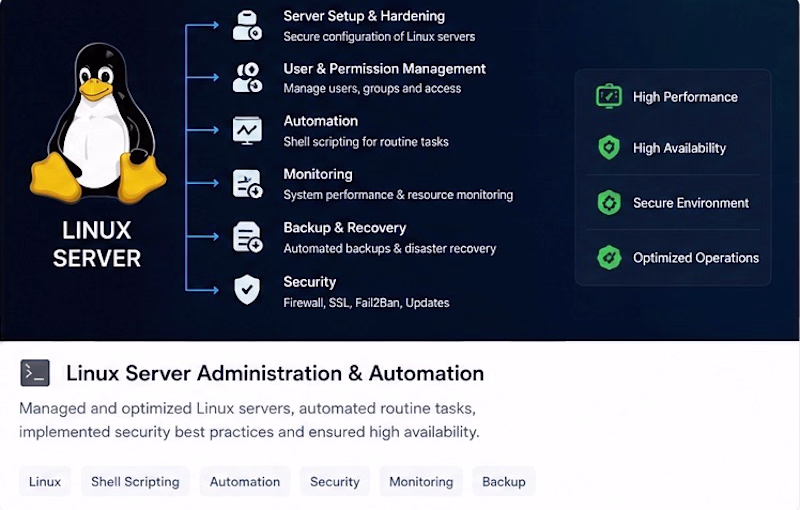Viewport: 800px width, 510px height.
Task: Click 'Secure configuration of Linux servers' text
Action: tap(379, 37)
